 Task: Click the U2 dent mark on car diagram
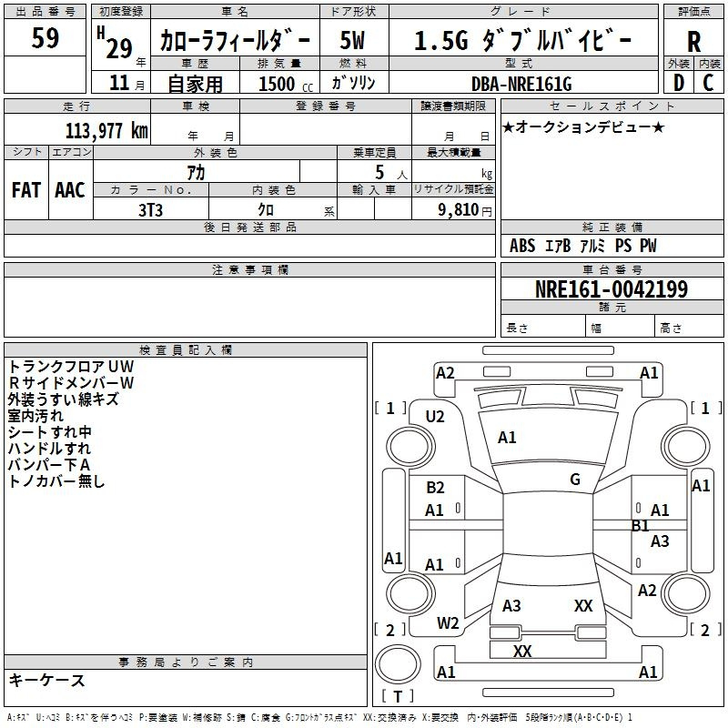[x=435, y=416]
